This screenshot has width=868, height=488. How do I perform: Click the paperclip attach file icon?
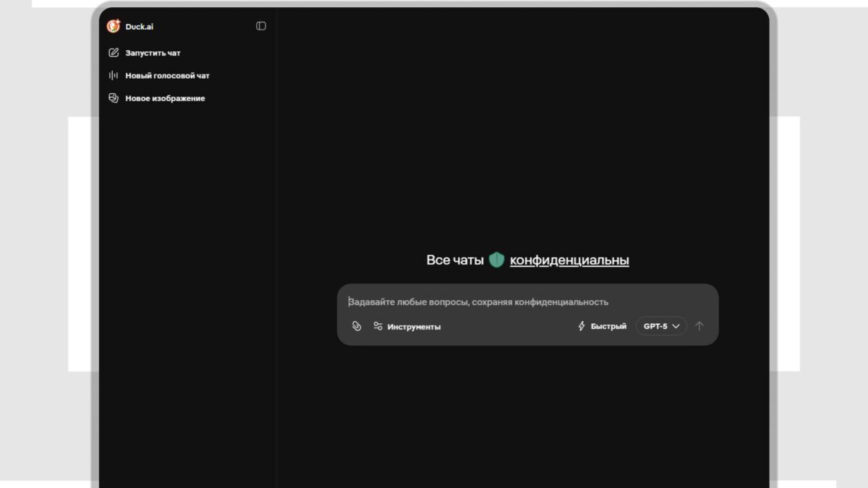coord(357,326)
